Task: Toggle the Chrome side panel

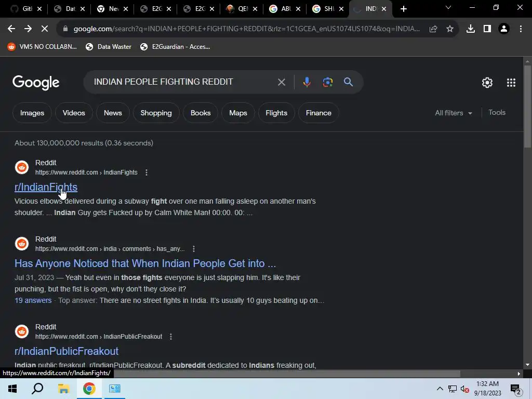Action: (x=487, y=29)
